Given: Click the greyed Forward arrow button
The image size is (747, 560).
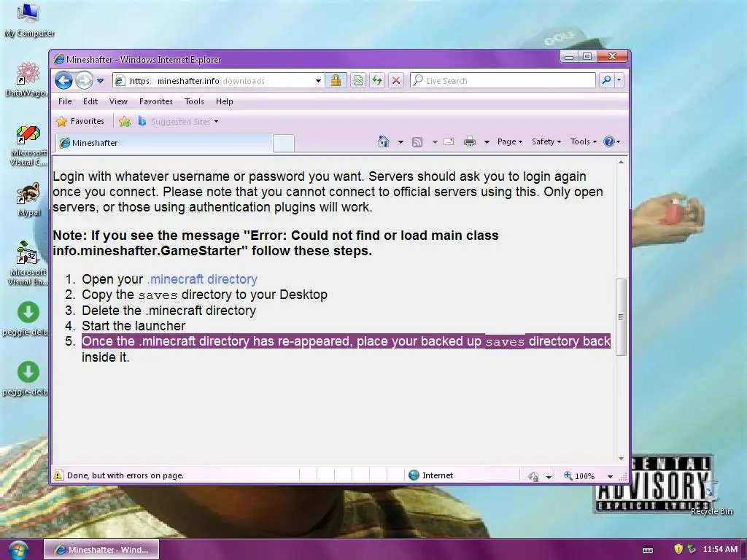Looking at the screenshot, I should point(85,80).
